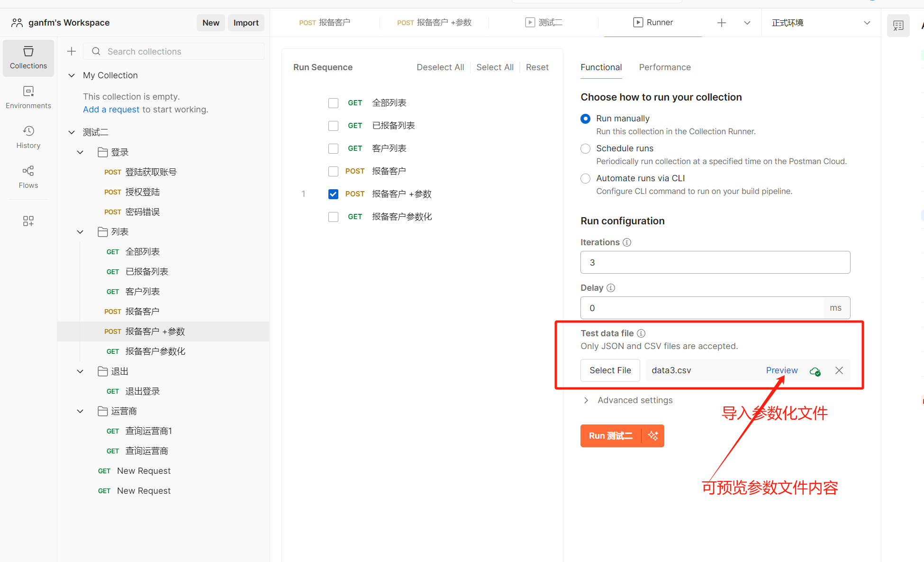
Task: Remove data3.csv with the X icon
Action: (839, 370)
